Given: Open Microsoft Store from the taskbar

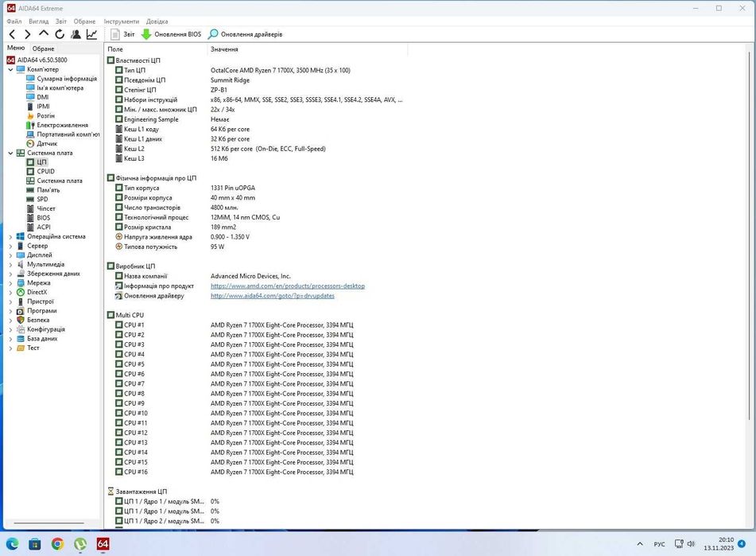Looking at the screenshot, I should click(x=35, y=544).
